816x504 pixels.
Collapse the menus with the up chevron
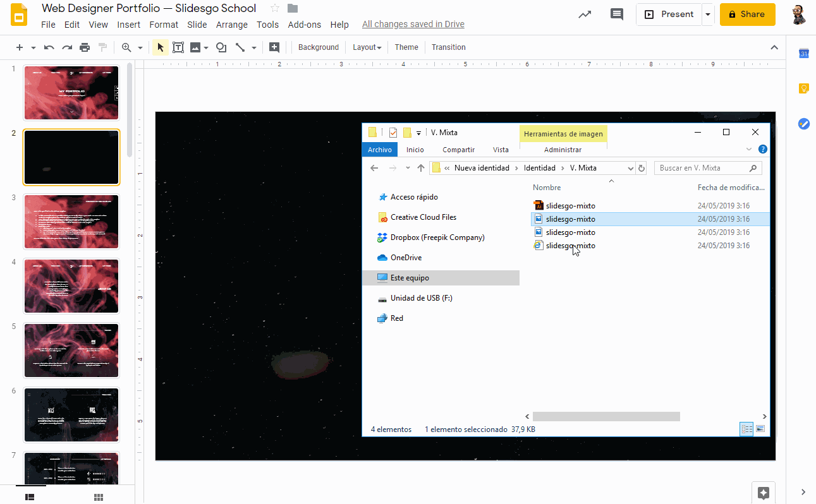coord(774,47)
